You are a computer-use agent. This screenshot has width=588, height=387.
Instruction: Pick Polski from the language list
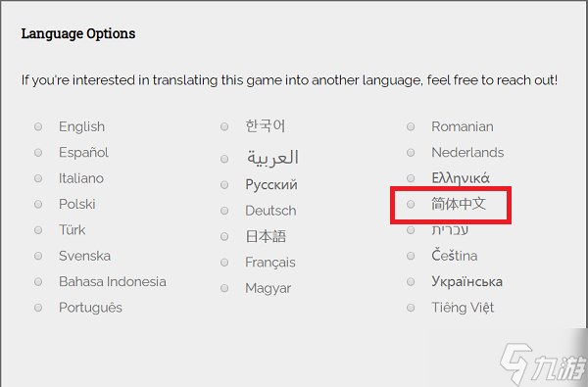click(38, 205)
